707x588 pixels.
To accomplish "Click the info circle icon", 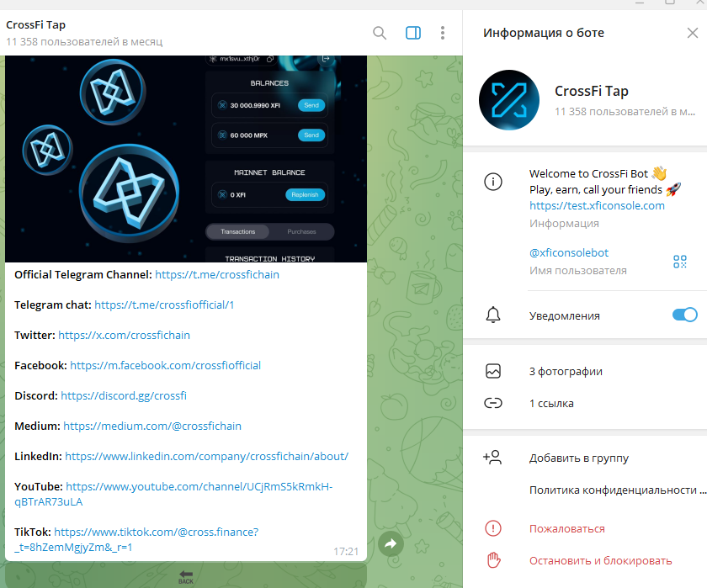I will [x=493, y=182].
